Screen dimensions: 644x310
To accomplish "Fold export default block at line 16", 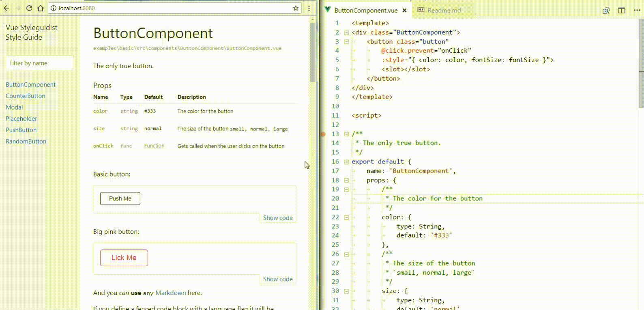I will pyautogui.click(x=346, y=162).
